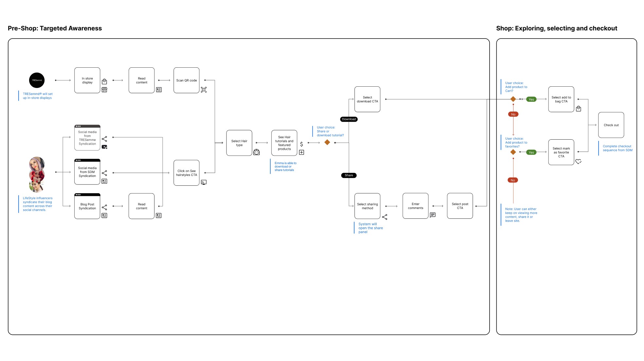Viewport: 644px width, 361px height.
Task: Click the TRESemmé black circle logo
Action: point(37,80)
